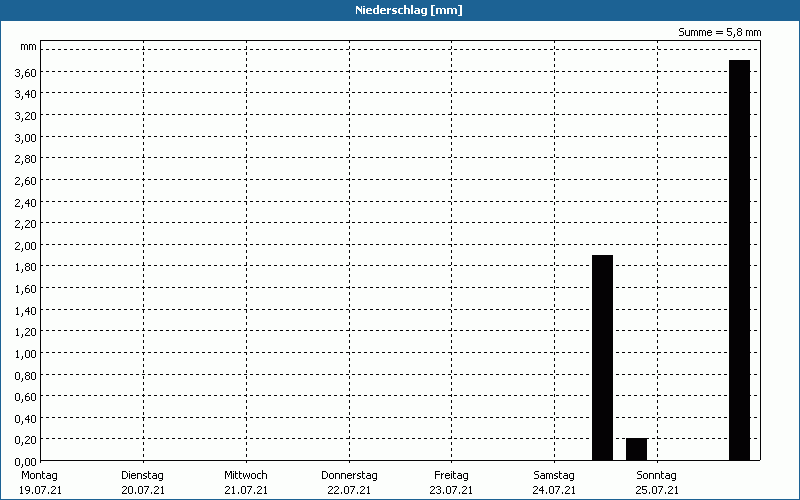Click the '21.07.21' date label

point(246,490)
